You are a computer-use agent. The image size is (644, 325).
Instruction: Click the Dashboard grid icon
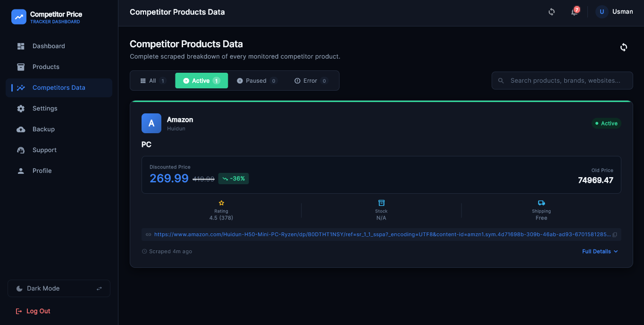pyautogui.click(x=21, y=46)
